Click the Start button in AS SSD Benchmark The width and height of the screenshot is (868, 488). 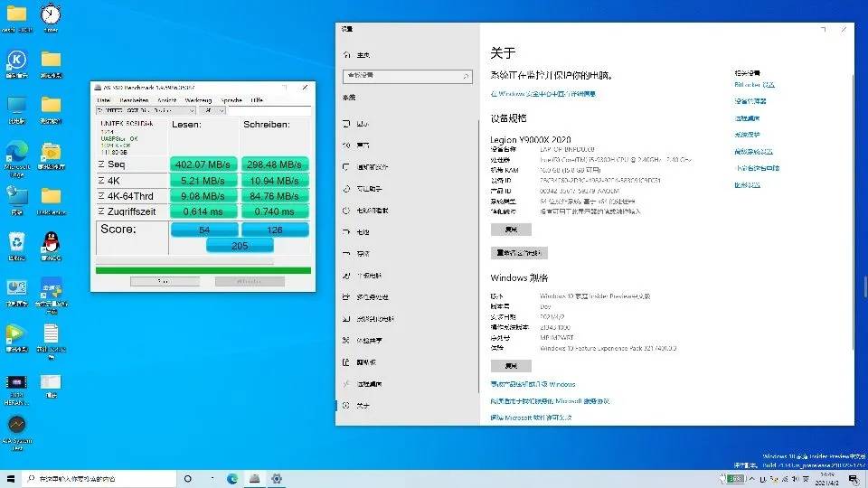click(165, 282)
